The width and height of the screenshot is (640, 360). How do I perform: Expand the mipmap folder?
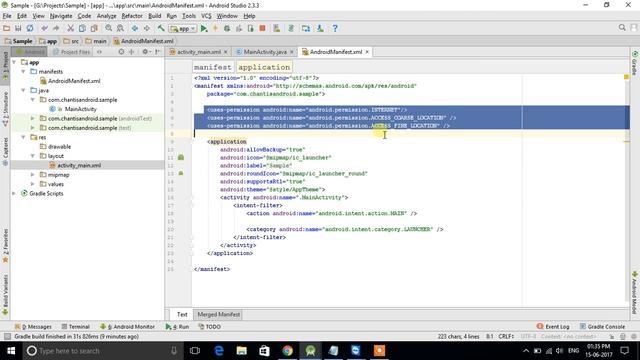click(x=33, y=175)
